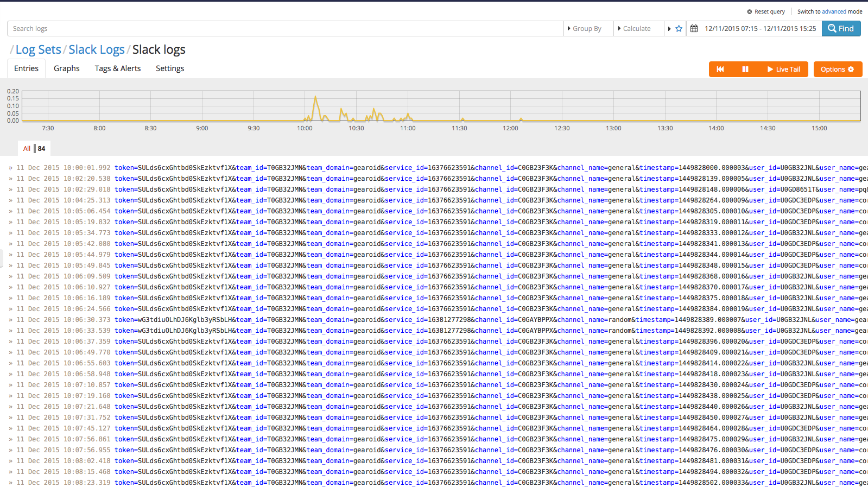The image size is (868, 487).
Task: Open the Tags & Alerts tab
Action: (x=118, y=68)
